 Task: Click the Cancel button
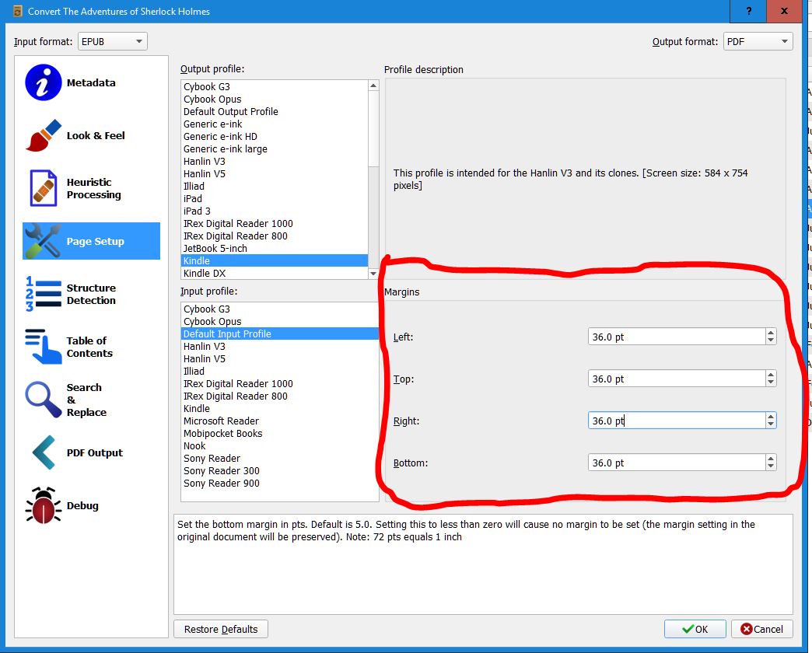pos(761,629)
